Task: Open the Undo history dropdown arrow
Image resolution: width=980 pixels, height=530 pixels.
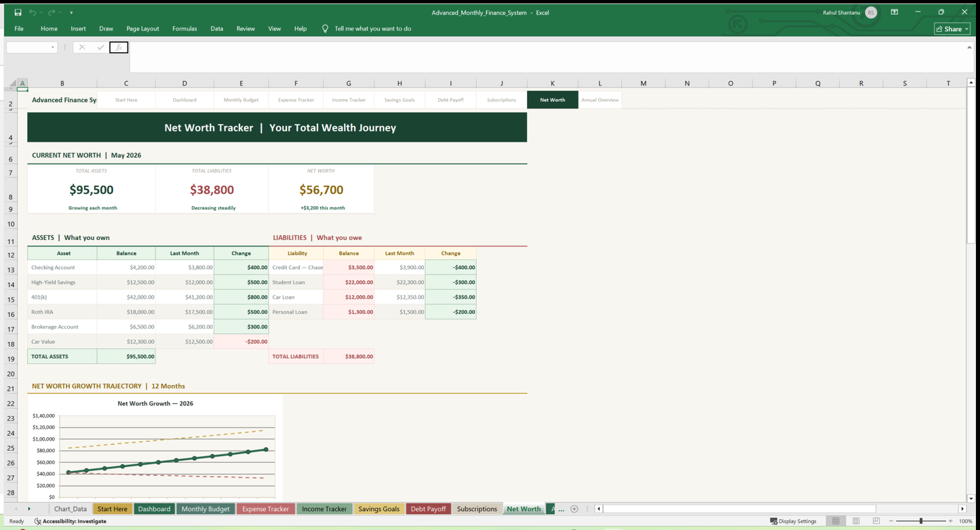Action: pyautogui.click(x=41, y=12)
